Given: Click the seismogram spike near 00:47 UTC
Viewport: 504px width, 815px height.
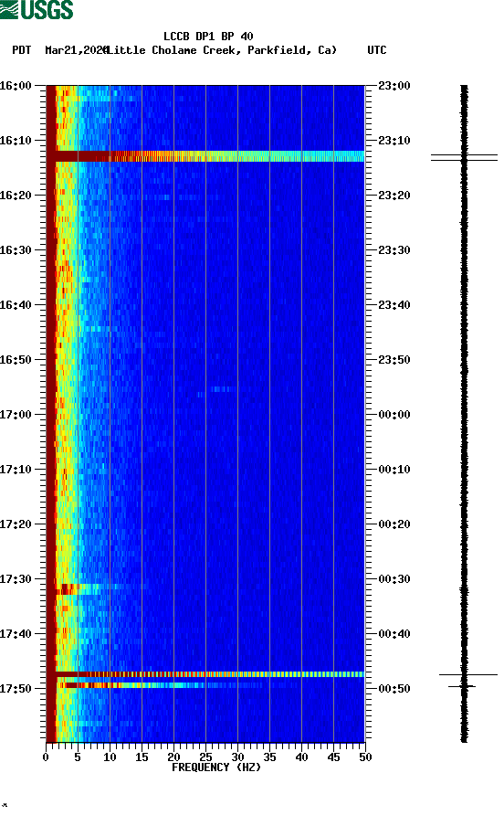Looking at the screenshot, I should click(467, 674).
